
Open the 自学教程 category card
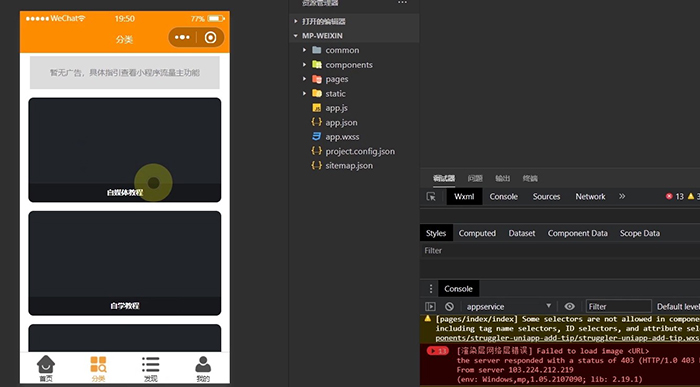125,263
